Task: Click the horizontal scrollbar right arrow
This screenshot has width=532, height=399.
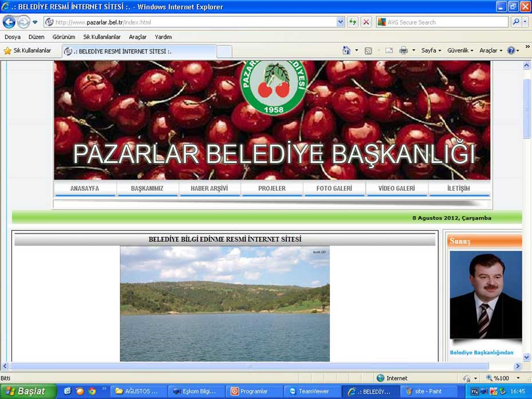Action: (x=517, y=367)
